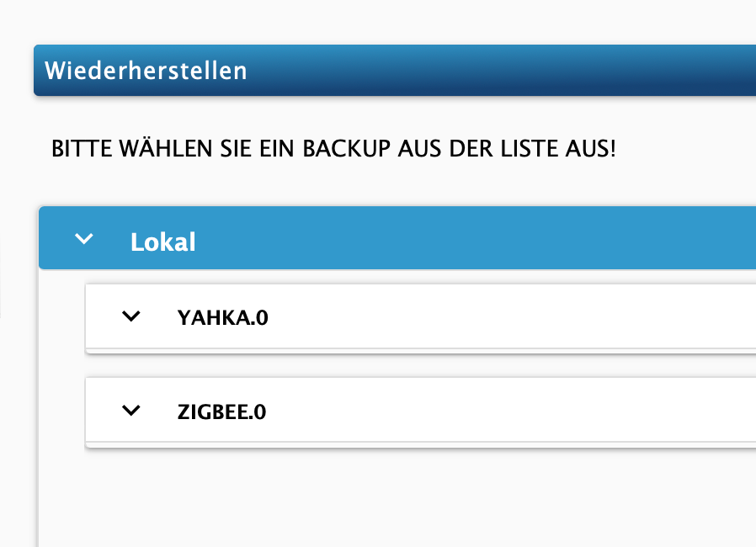Click the bottom divider line of ZIGBEE.0 card
Image resolution: width=756 pixels, height=547 pixels.
(420, 442)
